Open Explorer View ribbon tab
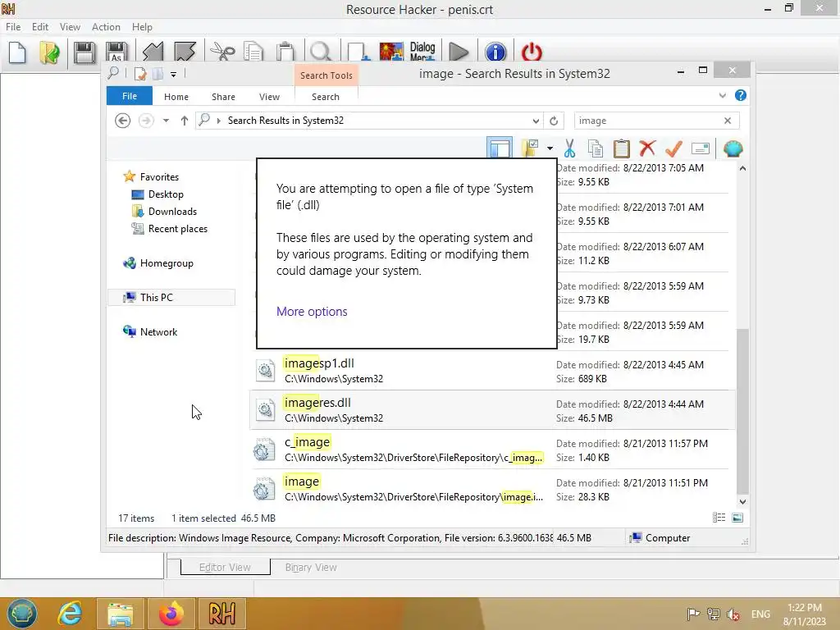Image resolution: width=840 pixels, height=630 pixels. pos(269,97)
